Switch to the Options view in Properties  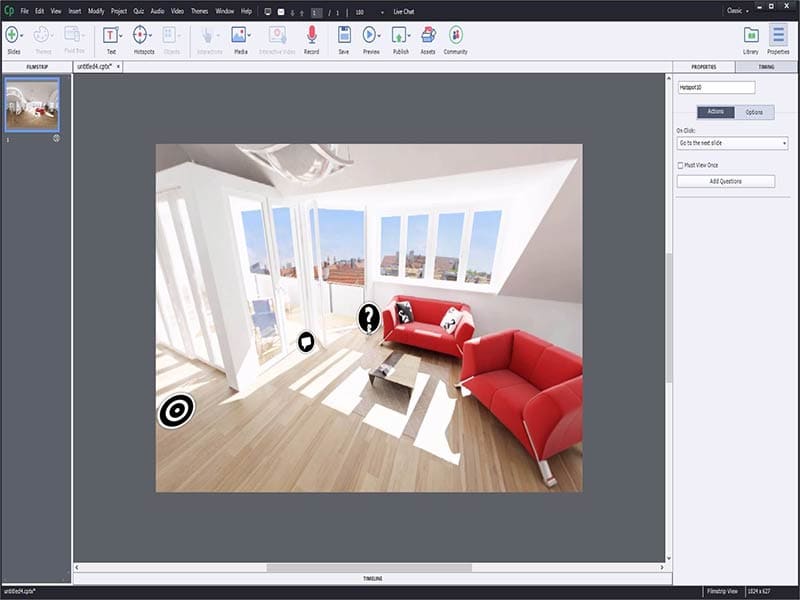pyautogui.click(x=753, y=111)
